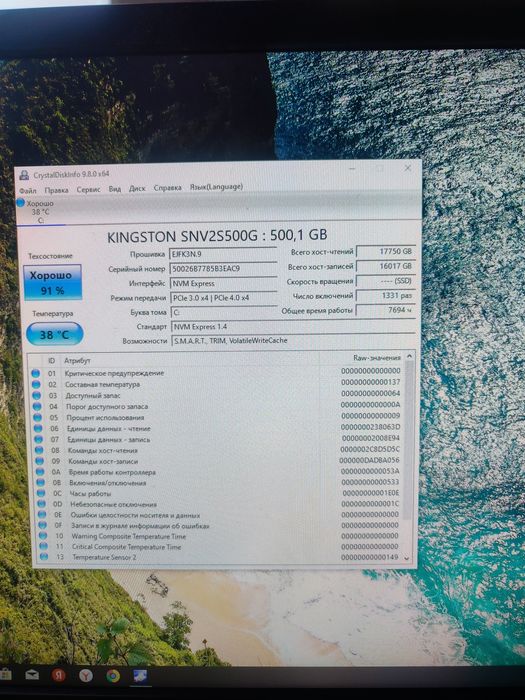Click the Хорошо 91 % health status button
The width and height of the screenshot is (525, 700).
pos(53,282)
